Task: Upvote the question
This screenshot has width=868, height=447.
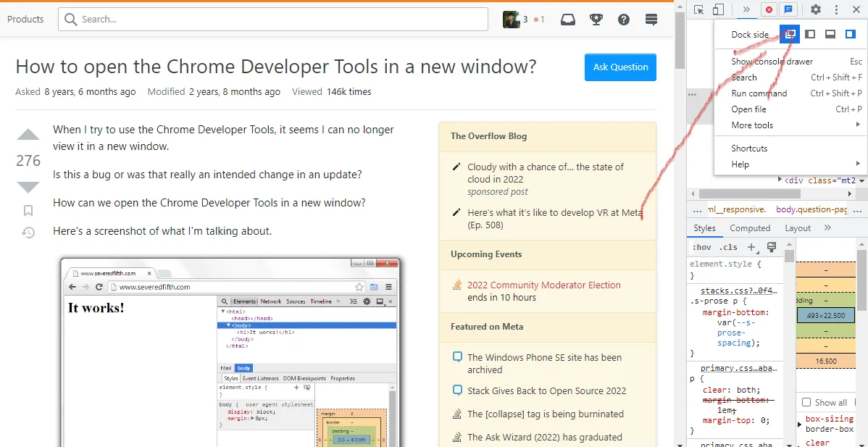Action: click(x=28, y=135)
